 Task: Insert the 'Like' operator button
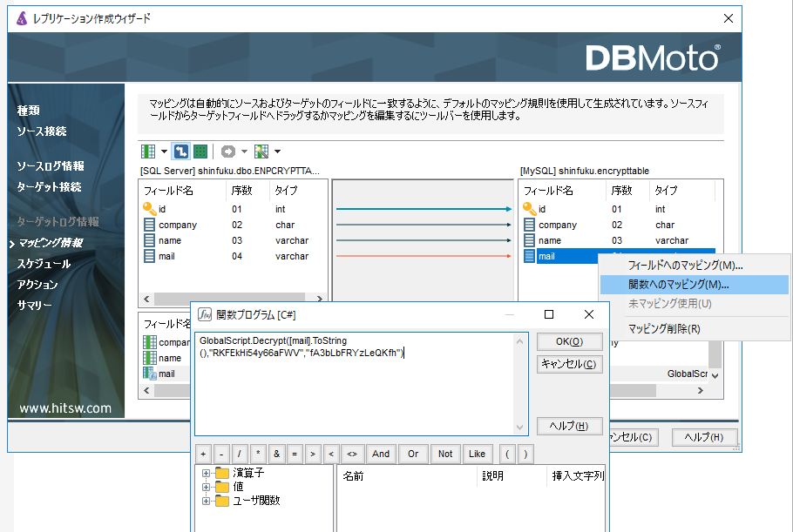click(477, 454)
